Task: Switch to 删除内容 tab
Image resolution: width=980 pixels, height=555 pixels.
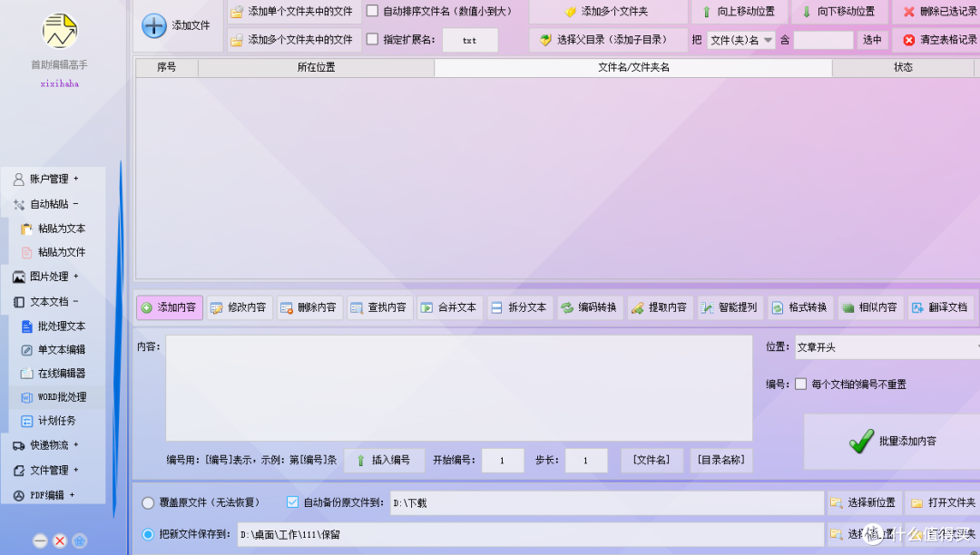Action: pyautogui.click(x=310, y=307)
